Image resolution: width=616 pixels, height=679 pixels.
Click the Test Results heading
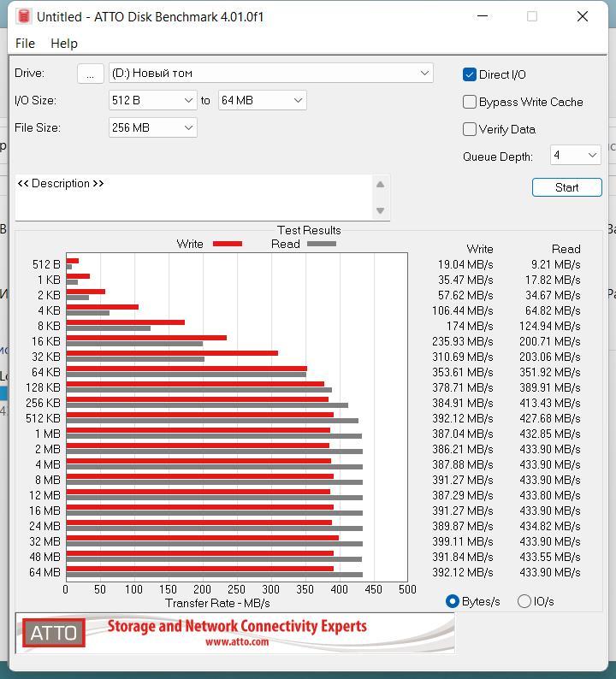pos(309,230)
